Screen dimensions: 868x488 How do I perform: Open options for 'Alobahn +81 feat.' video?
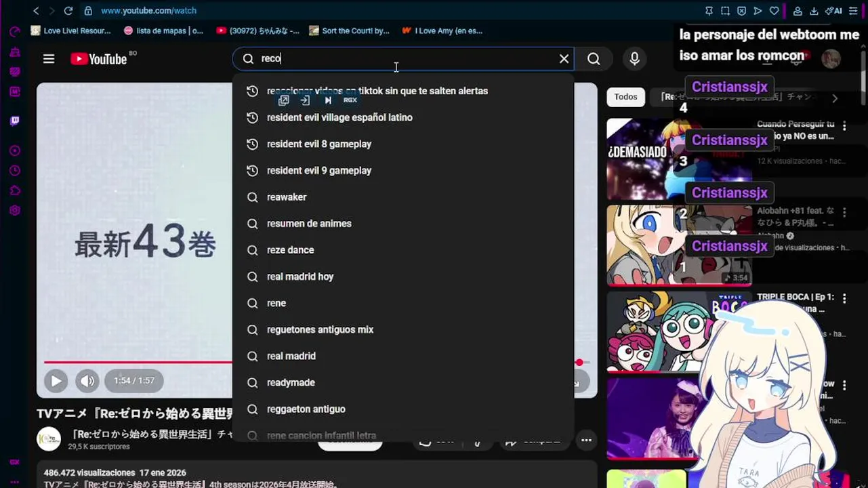point(844,213)
